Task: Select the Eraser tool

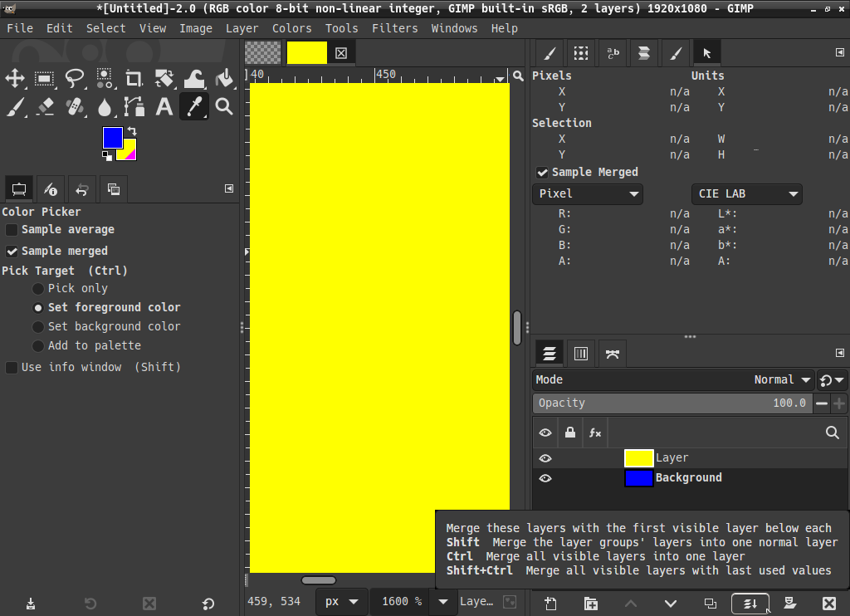Action: (45, 106)
